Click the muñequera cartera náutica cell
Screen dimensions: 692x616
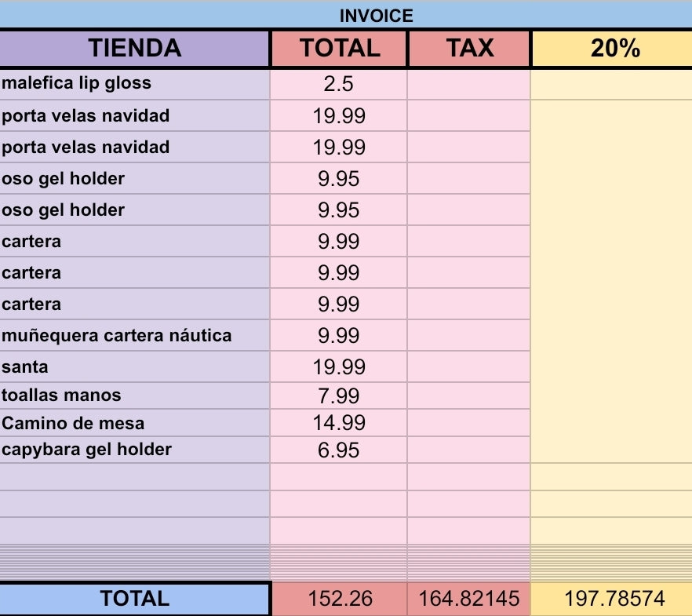tap(135, 336)
